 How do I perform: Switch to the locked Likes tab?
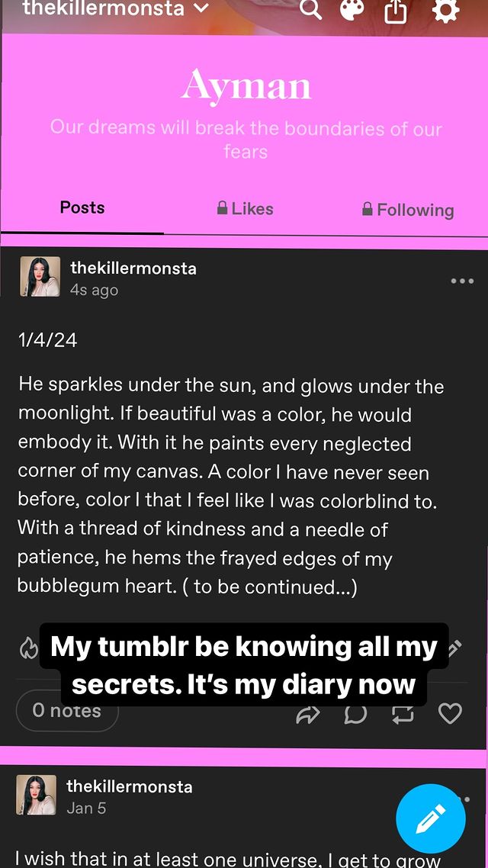tap(245, 209)
